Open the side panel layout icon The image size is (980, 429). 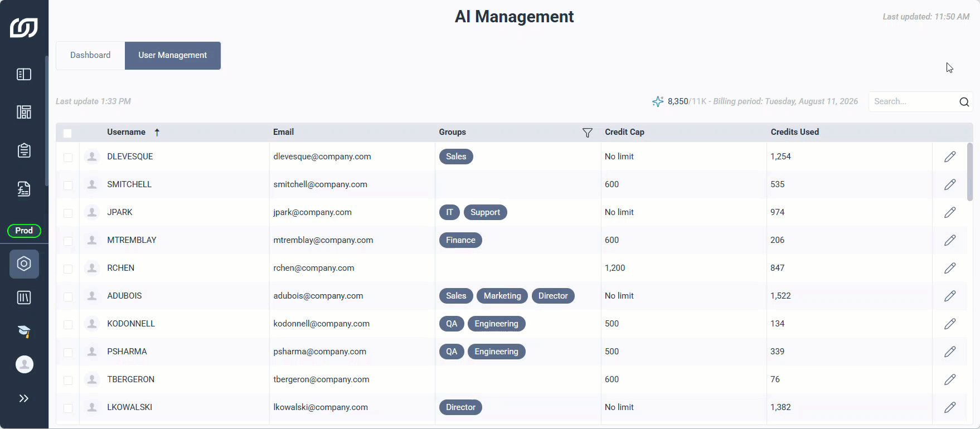tap(24, 74)
